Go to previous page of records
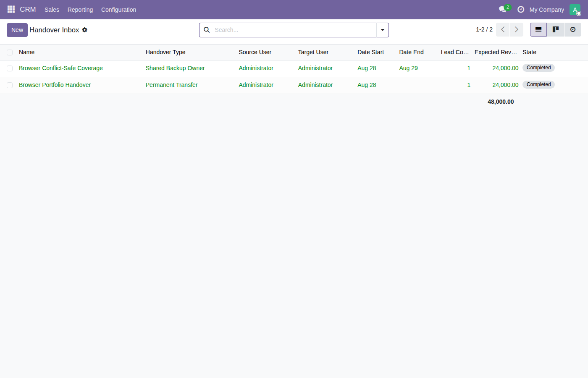 coord(503,29)
